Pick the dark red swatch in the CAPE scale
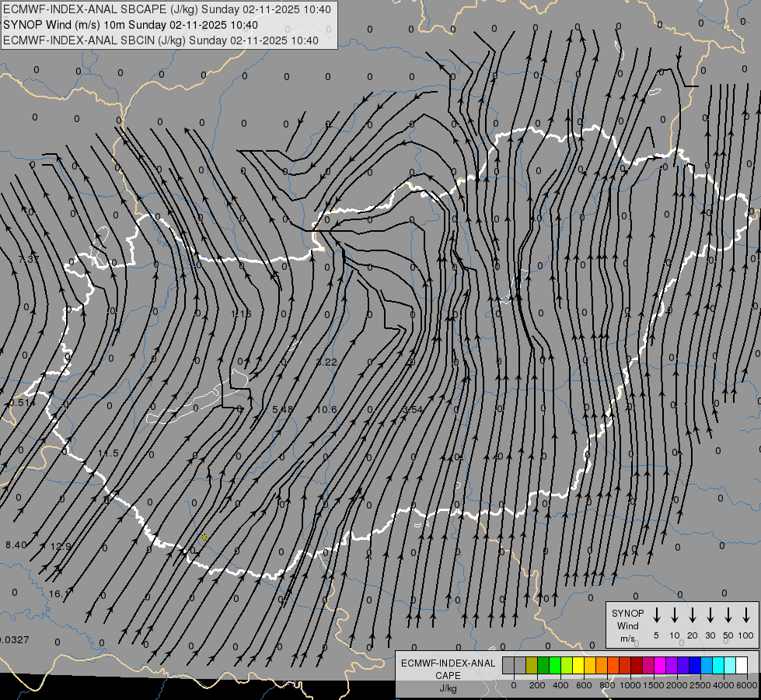Screen dimensions: 761x700 pos(637,665)
